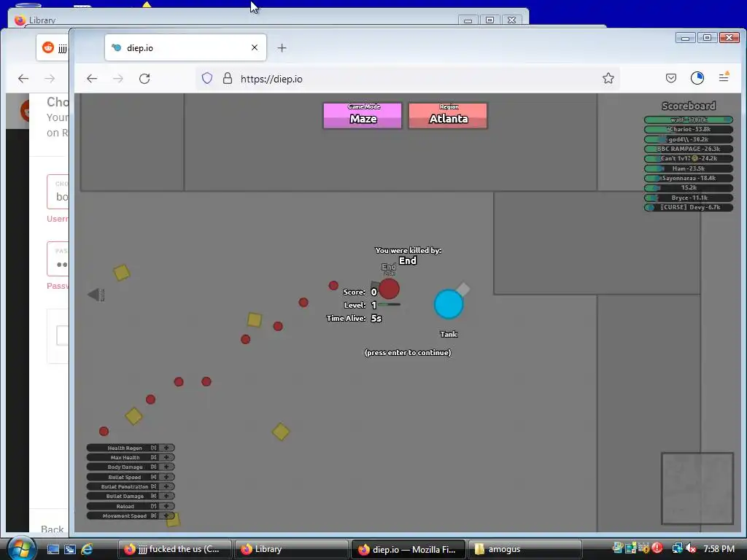Upgrade Bullet Damage with its plus

pyautogui.click(x=166, y=496)
